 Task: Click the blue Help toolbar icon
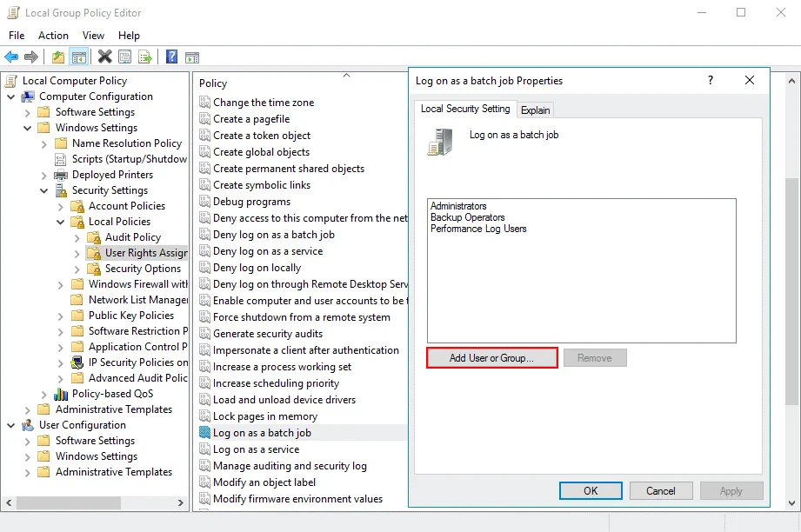[x=171, y=57]
